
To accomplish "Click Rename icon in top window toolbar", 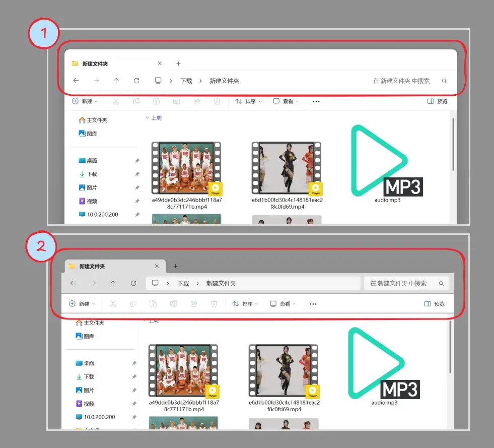I will [x=176, y=101].
